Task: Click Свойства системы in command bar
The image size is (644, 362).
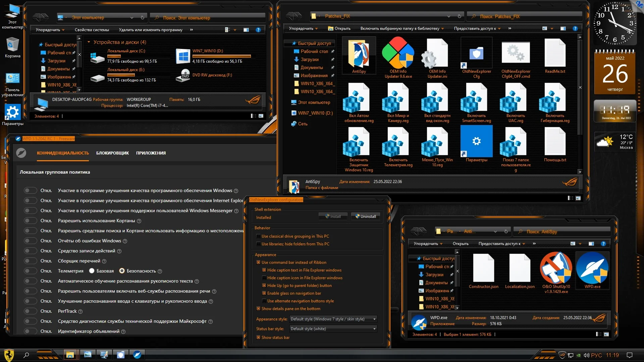Action: 92,30
